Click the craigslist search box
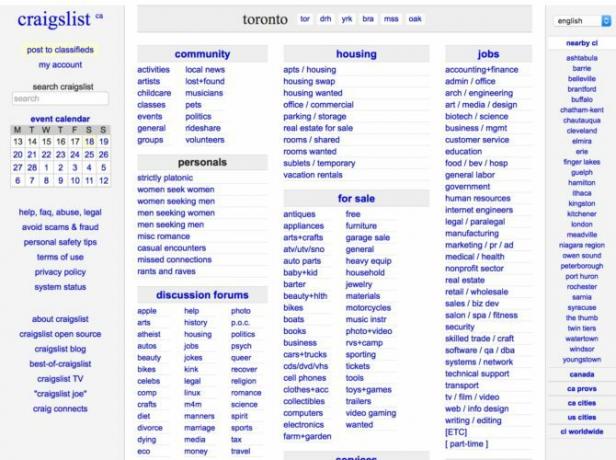This screenshot has height=460, width=616. [x=60, y=98]
